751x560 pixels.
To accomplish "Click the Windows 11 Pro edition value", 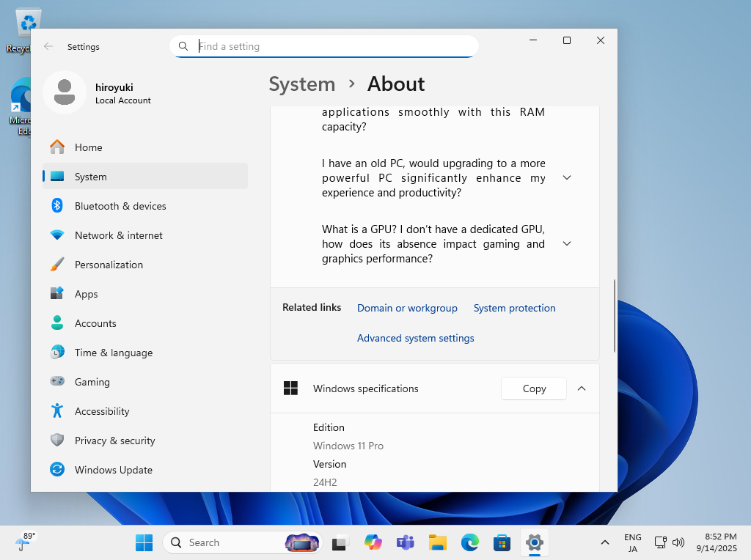I will pyautogui.click(x=348, y=446).
